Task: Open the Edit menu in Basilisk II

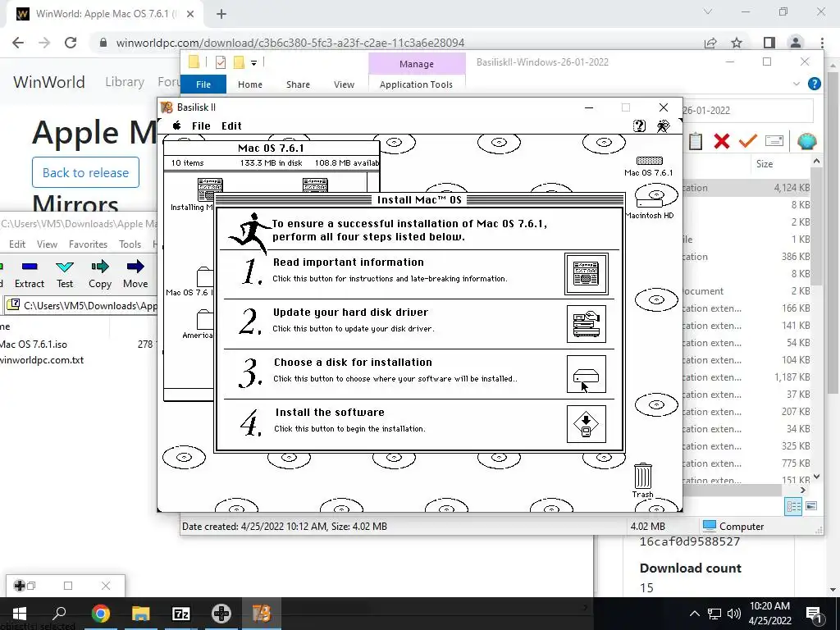Action: click(231, 126)
